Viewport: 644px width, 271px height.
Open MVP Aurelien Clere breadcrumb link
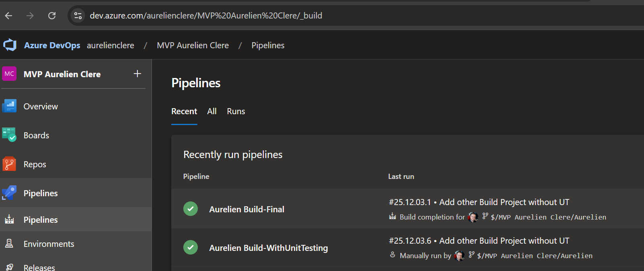point(193,45)
